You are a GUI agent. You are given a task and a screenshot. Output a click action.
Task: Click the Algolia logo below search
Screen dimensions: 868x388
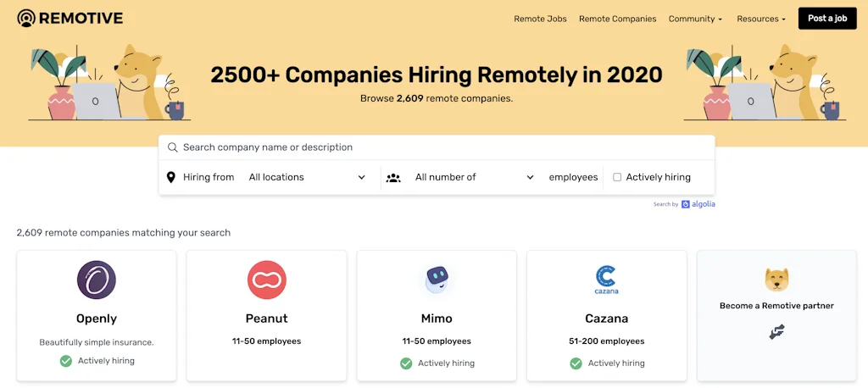pyautogui.click(x=698, y=204)
